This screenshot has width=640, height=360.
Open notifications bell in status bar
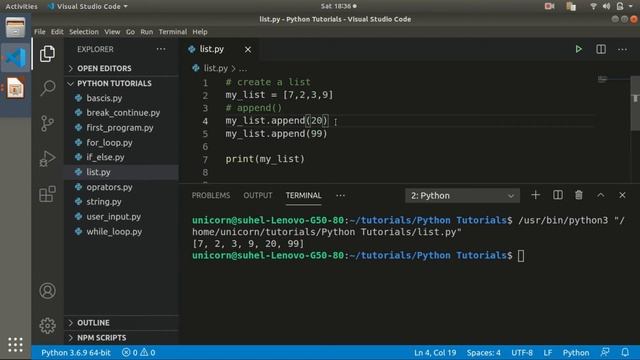tap(625, 352)
